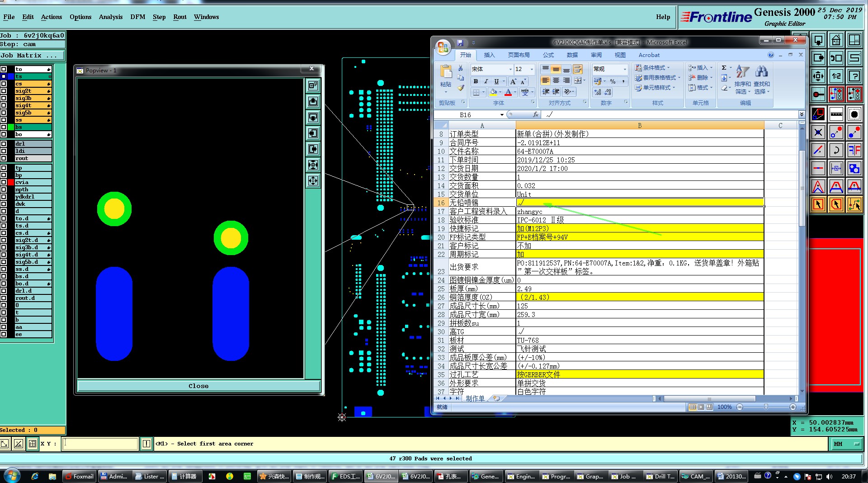Click the Help button in Genesis
Viewport: 868px width, 483px height.
pos(663,17)
